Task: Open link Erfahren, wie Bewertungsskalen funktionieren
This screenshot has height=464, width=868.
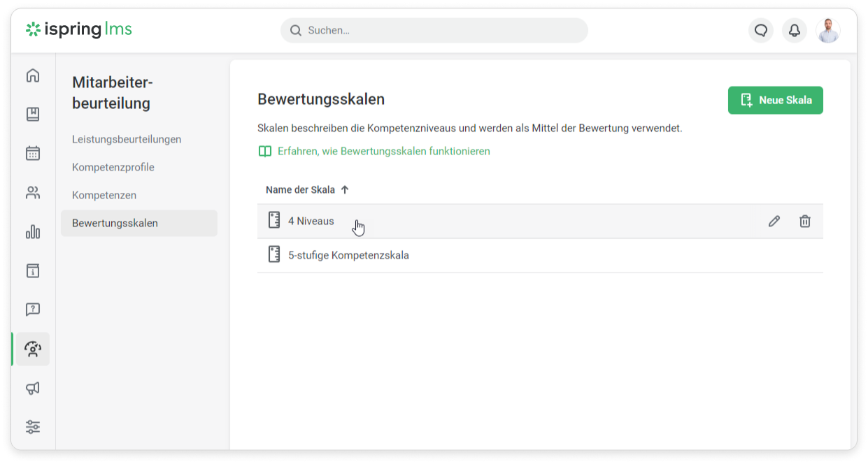Action: point(383,151)
